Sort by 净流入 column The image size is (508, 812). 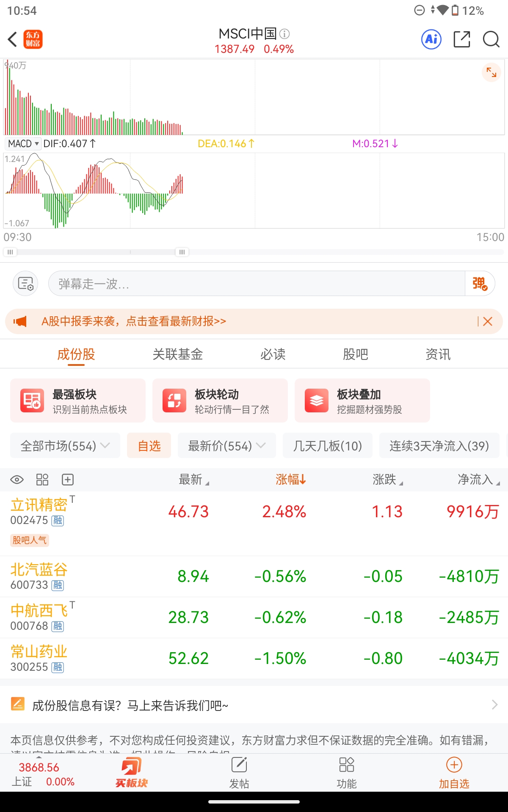point(479,480)
